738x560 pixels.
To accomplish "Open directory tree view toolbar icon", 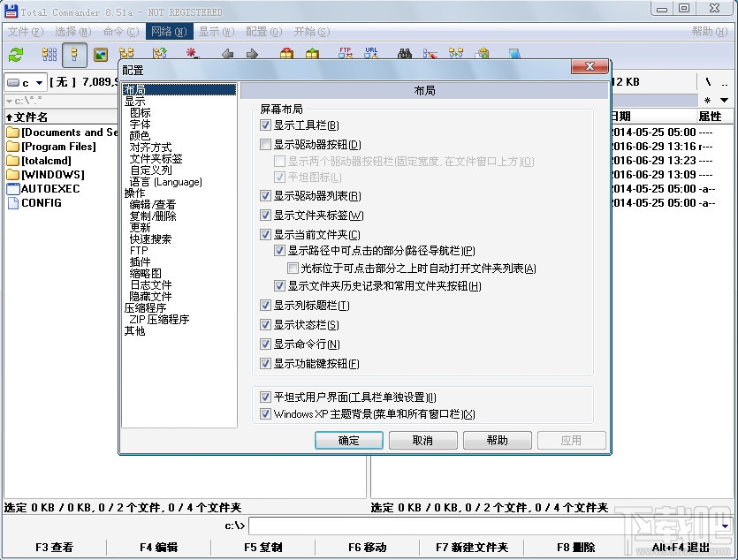I will 126,54.
